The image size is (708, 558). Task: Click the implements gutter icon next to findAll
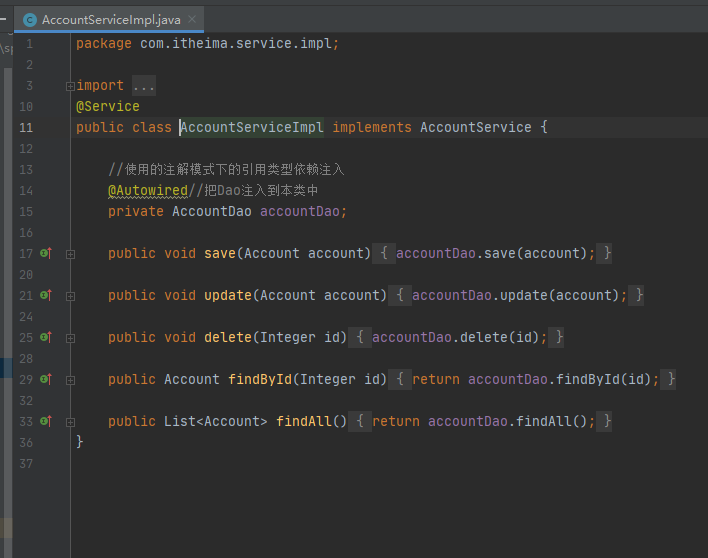click(x=45, y=422)
